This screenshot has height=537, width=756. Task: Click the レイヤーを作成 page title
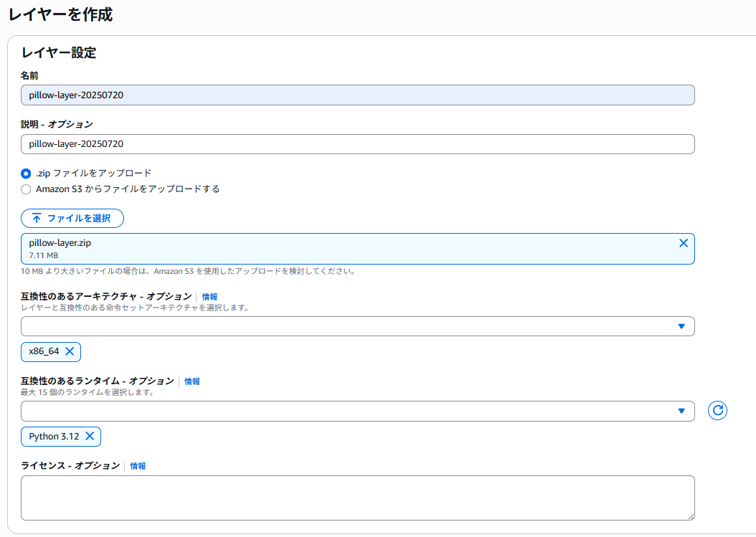(x=61, y=14)
